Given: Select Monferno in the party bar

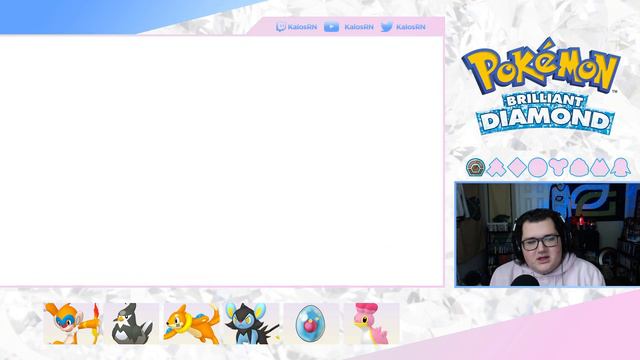Looking at the screenshot, I should pos(72,323).
